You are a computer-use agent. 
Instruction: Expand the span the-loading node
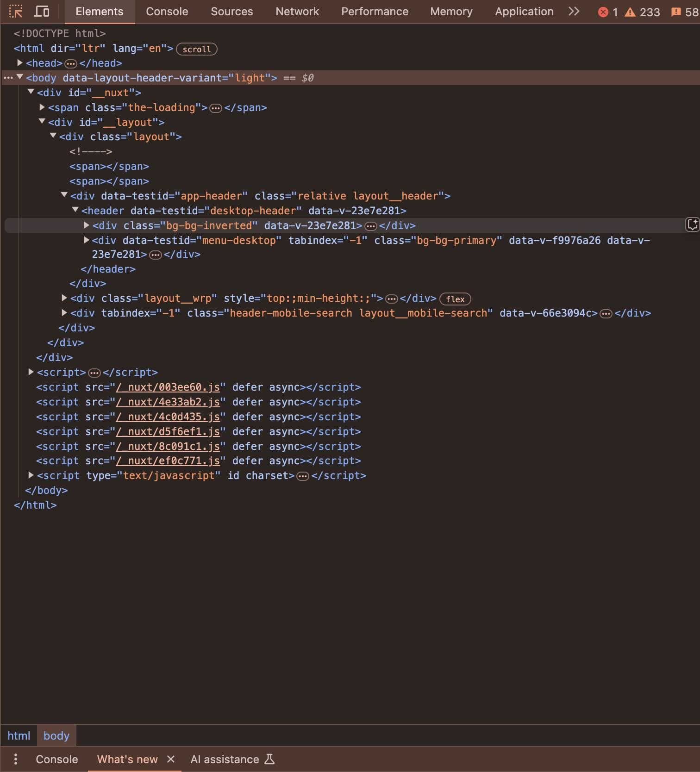[42, 107]
